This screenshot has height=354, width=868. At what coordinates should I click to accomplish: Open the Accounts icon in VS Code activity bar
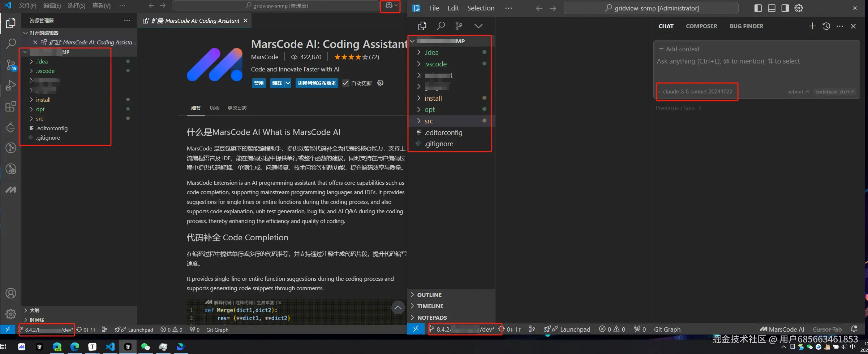click(x=11, y=293)
